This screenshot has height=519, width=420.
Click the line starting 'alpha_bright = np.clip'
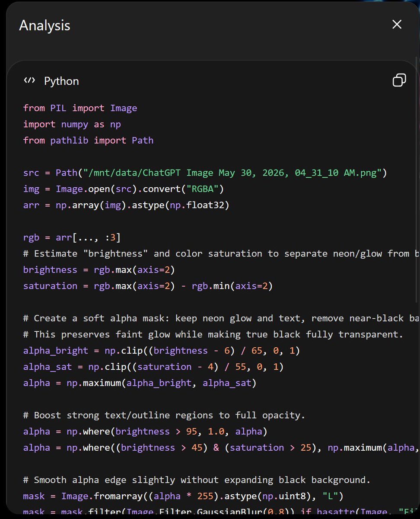[x=162, y=350]
